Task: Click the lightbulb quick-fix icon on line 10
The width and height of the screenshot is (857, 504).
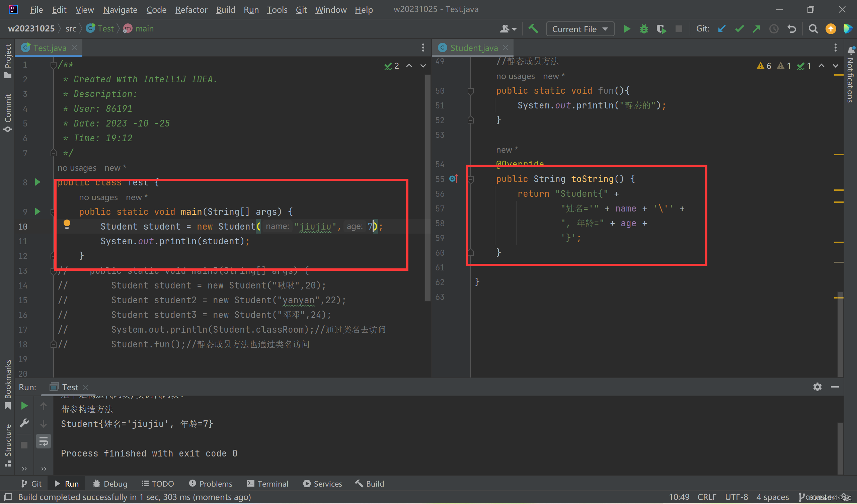Action: pyautogui.click(x=67, y=224)
